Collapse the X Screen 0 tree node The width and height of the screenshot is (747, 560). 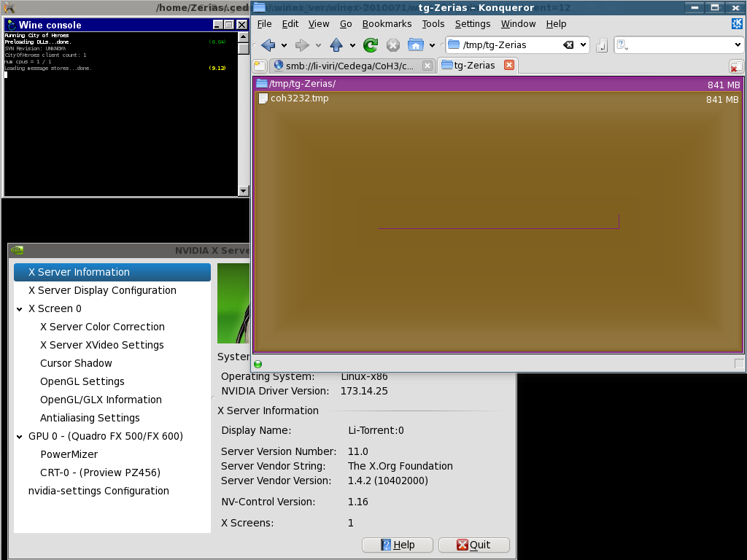click(20, 309)
